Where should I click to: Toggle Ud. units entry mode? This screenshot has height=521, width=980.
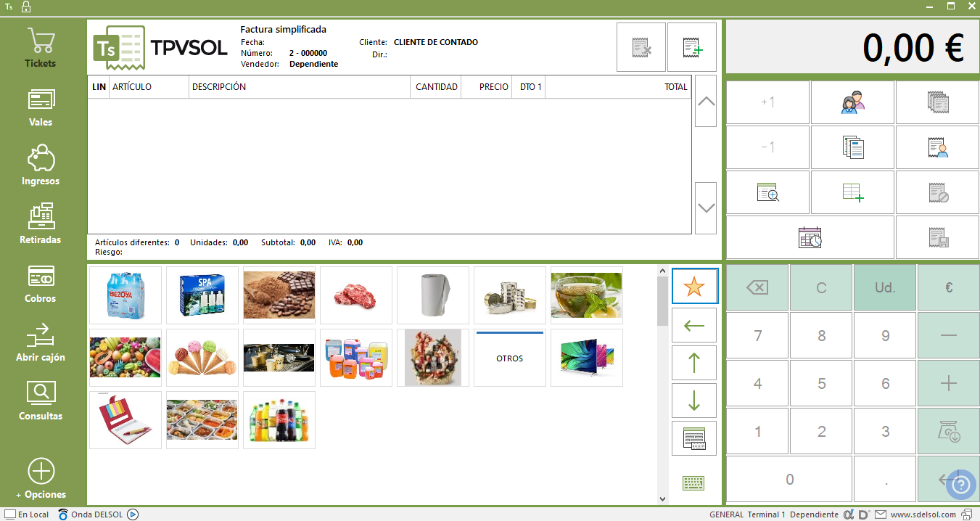pos(885,288)
